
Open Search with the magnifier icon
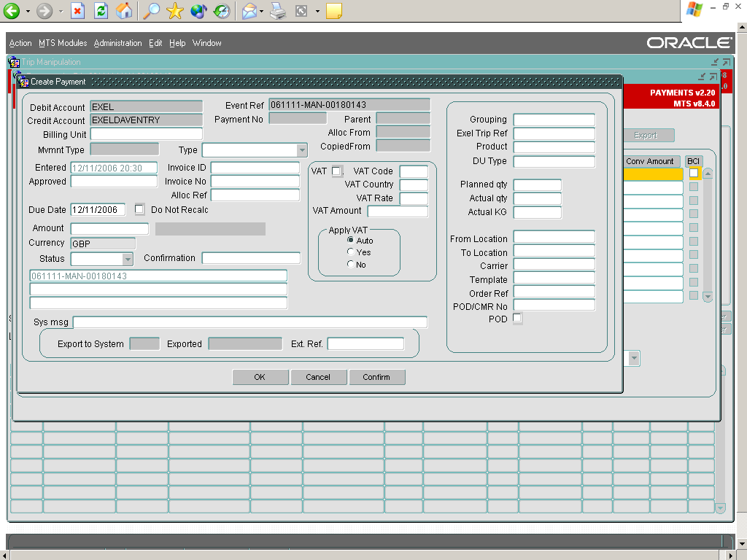pyautogui.click(x=152, y=10)
